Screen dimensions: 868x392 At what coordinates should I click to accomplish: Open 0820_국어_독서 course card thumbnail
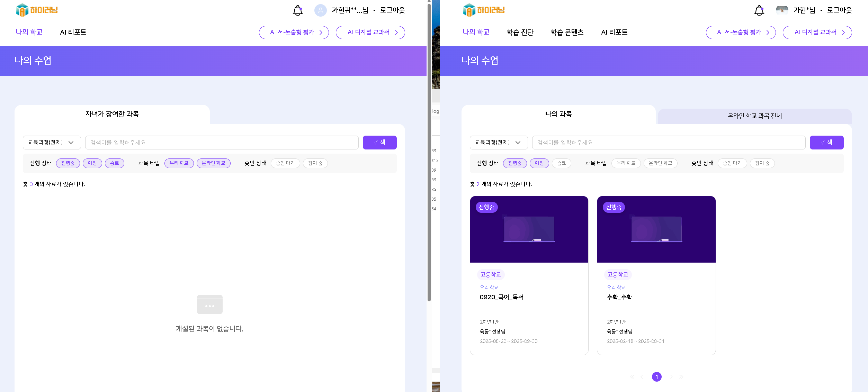(529, 229)
